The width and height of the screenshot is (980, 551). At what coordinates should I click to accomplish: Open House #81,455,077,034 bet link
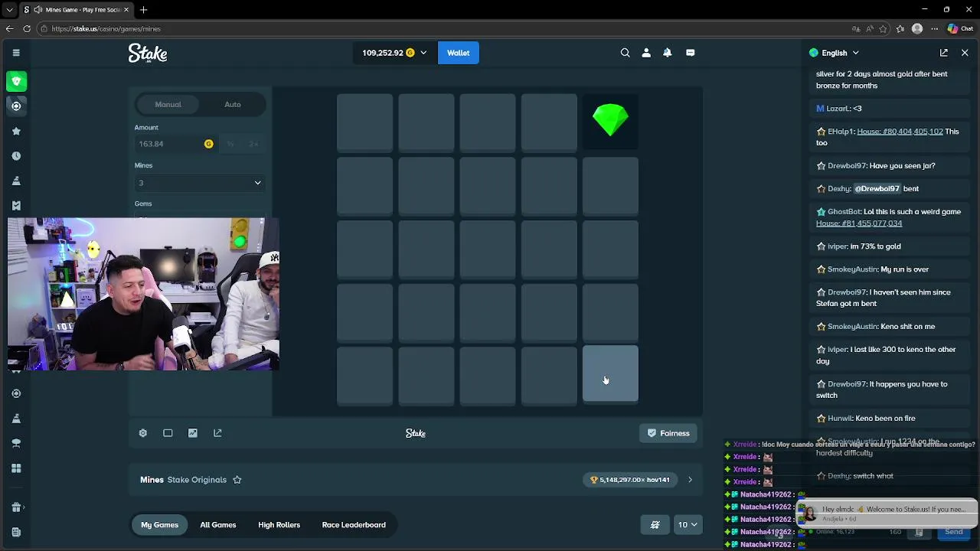859,223
